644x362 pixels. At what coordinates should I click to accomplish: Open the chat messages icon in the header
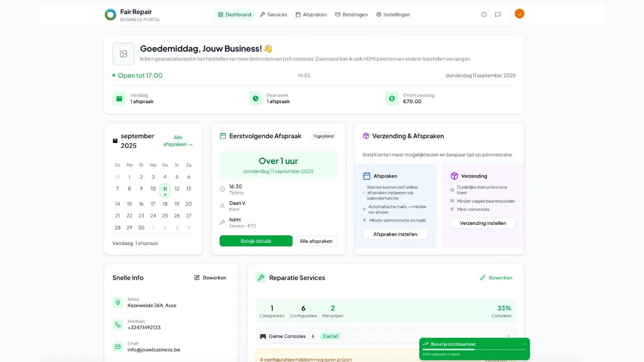tap(498, 14)
